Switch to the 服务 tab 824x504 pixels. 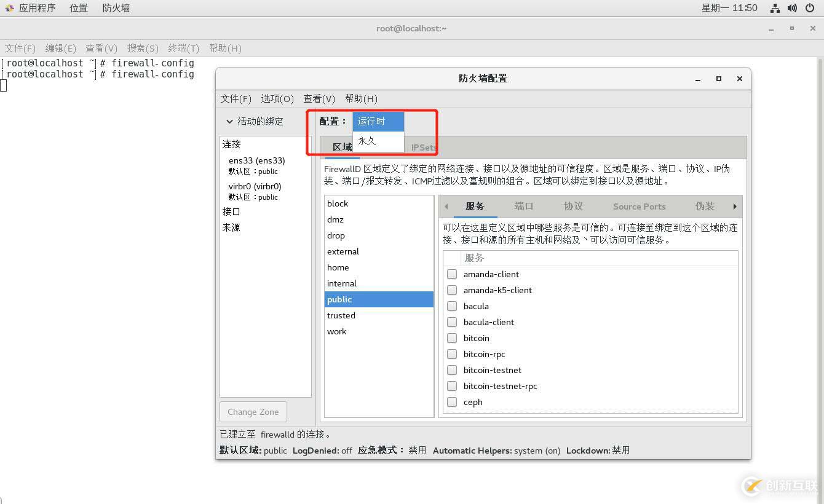(x=475, y=207)
